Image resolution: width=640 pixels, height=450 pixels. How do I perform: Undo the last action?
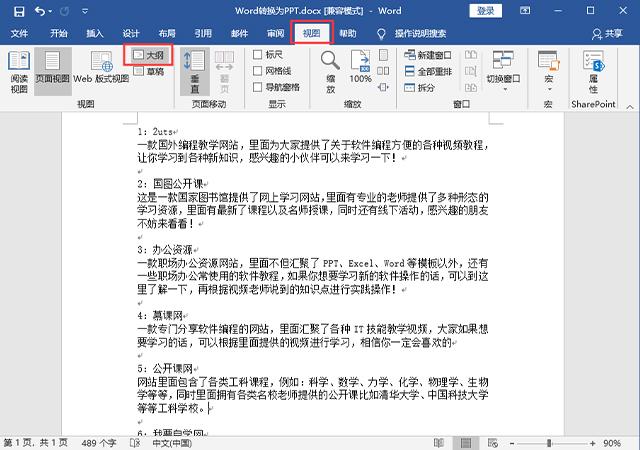[x=40, y=11]
